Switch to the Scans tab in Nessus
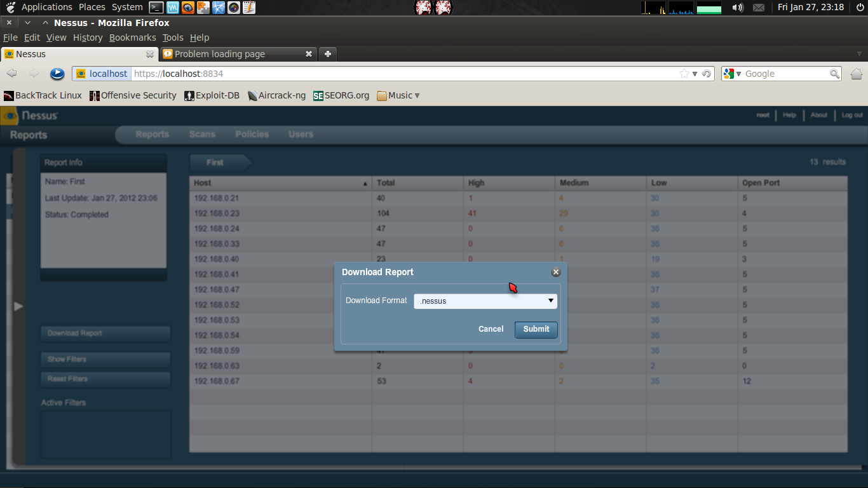The height and width of the screenshot is (488, 868). pyautogui.click(x=202, y=134)
